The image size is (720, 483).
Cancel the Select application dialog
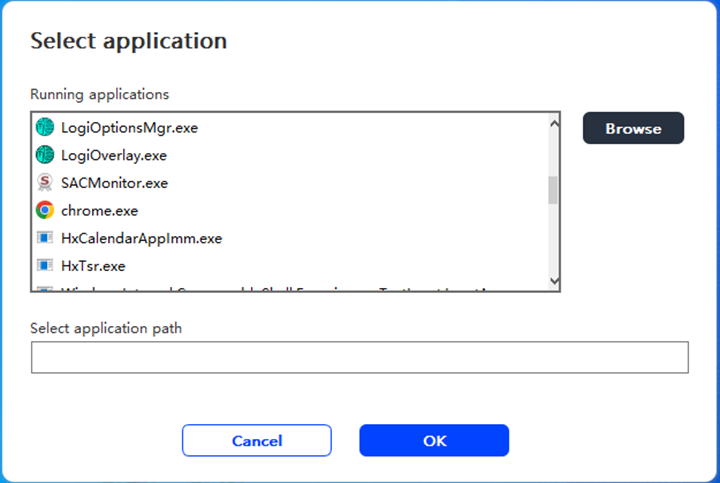click(x=257, y=440)
